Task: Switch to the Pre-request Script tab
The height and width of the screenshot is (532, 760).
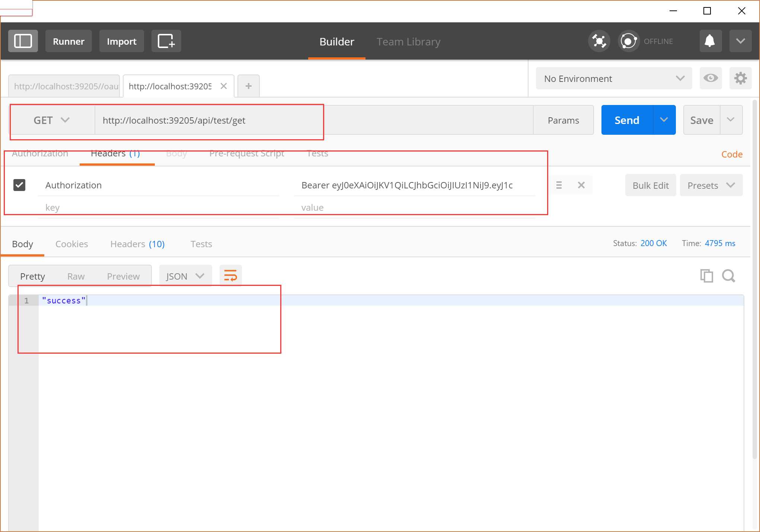Action: (247, 153)
